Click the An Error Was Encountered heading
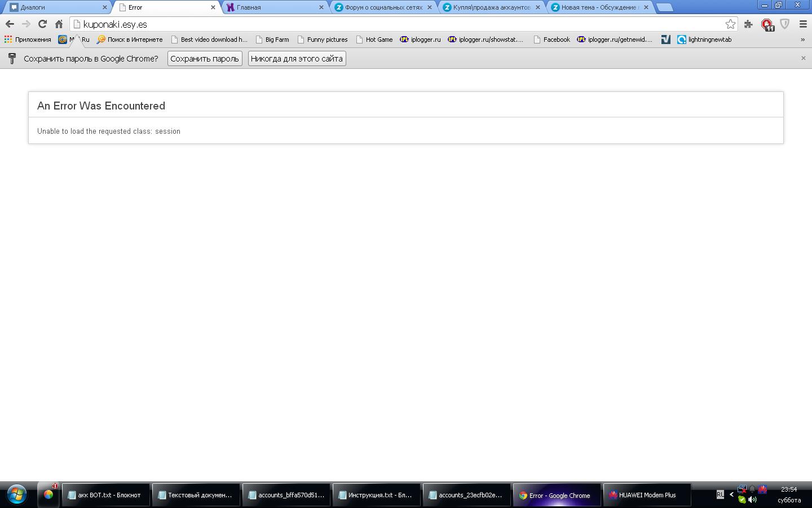The width and height of the screenshot is (812, 508). click(101, 106)
